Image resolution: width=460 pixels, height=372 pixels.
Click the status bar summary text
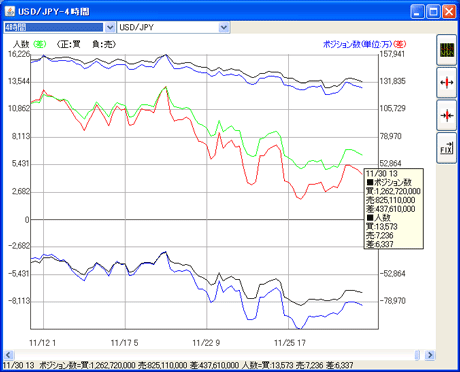click(178, 365)
